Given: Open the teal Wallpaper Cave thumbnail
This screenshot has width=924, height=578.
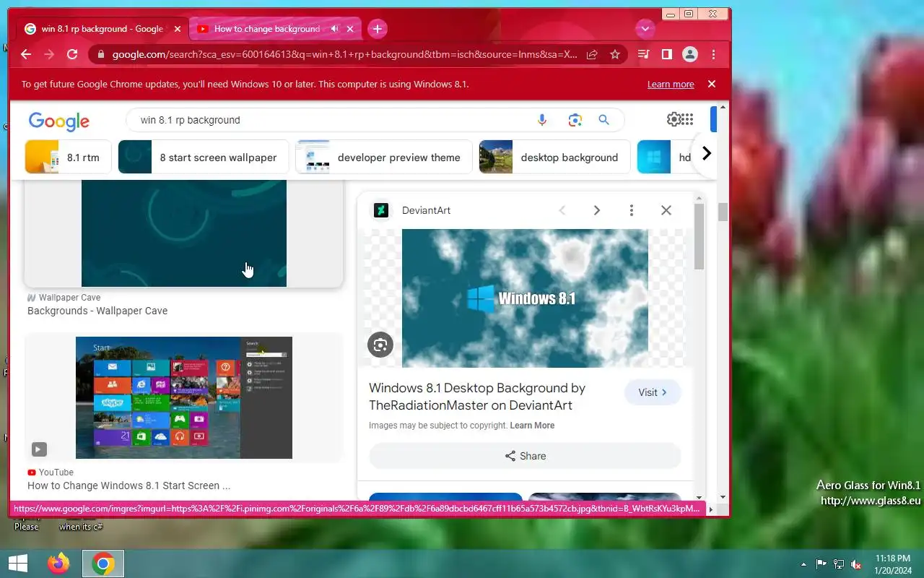Looking at the screenshot, I should [184, 233].
